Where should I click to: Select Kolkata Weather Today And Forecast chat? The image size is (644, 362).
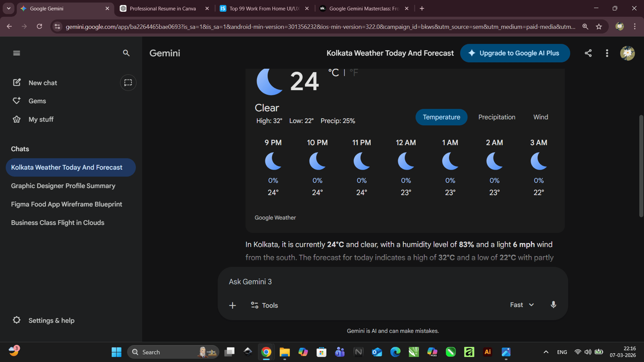[x=71, y=167]
